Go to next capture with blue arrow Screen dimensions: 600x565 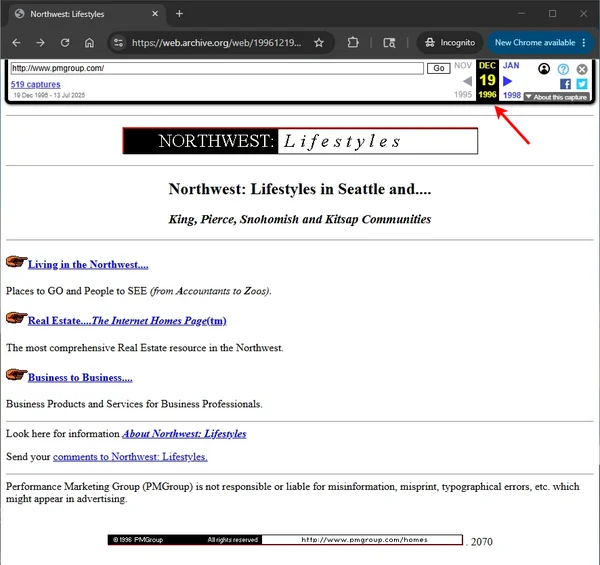point(507,81)
